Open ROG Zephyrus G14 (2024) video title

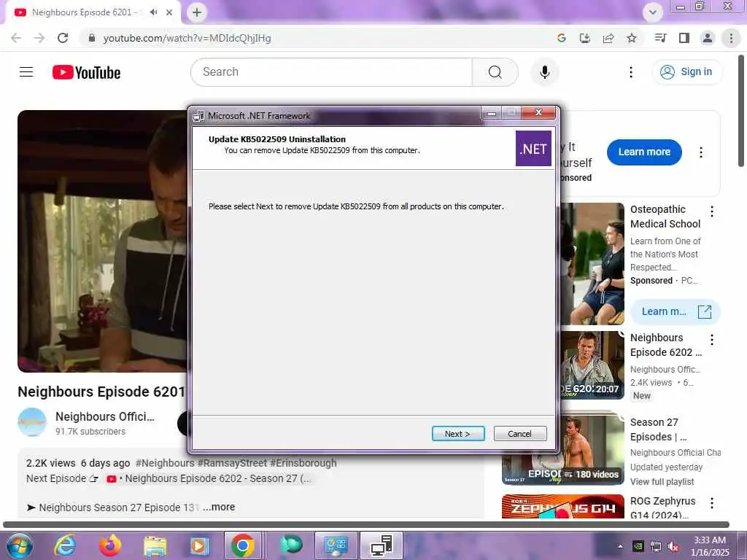(x=662, y=507)
